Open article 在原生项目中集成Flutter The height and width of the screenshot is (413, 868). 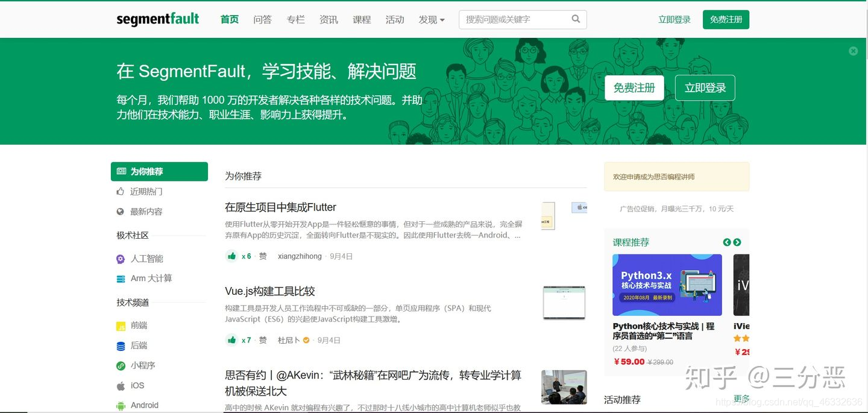pos(280,207)
